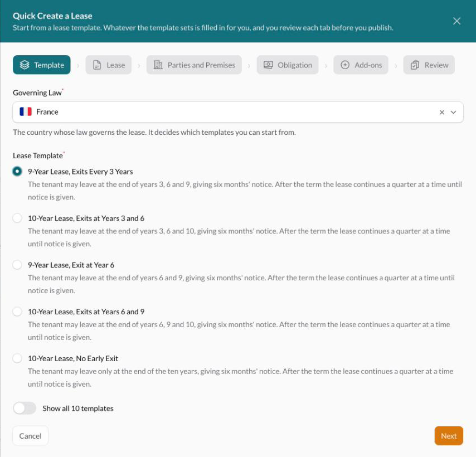476x457 pixels.
Task: Pick 10-Year Lease, Exits at Years 6 and 9
Action: click(x=17, y=312)
